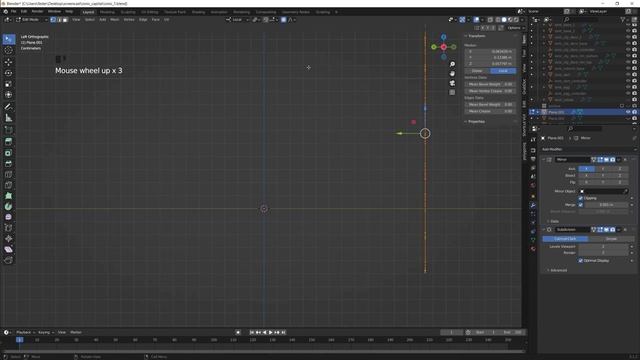
Task: Choose the Simple subdivision type
Action: [x=611, y=239]
